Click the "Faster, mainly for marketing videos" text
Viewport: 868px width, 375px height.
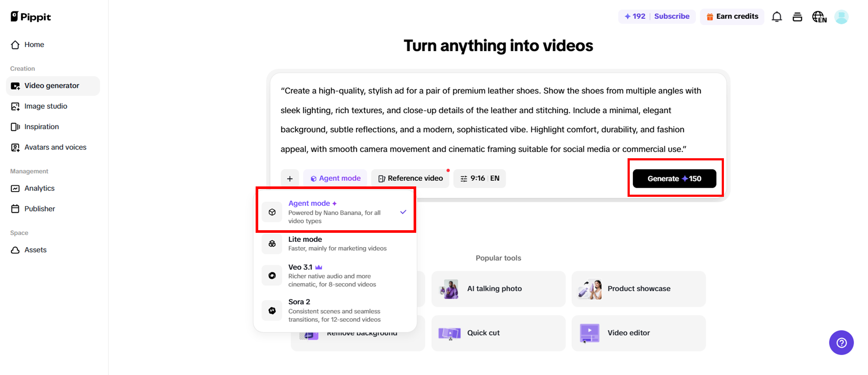[337, 248]
